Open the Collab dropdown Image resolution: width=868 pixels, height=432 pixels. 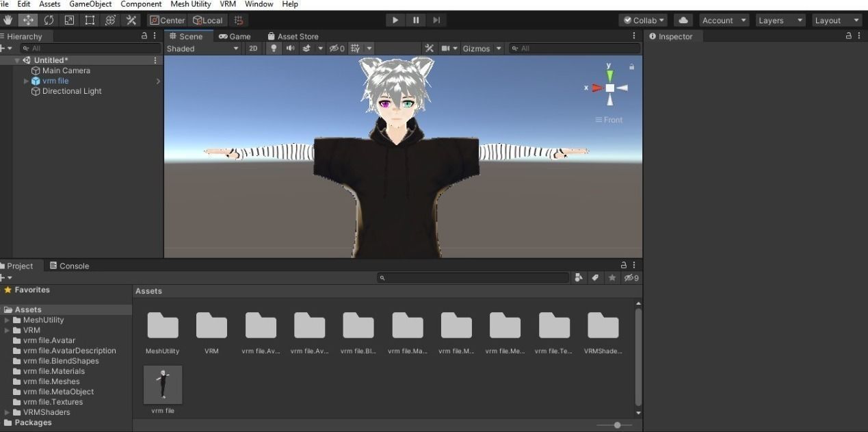coord(644,21)
